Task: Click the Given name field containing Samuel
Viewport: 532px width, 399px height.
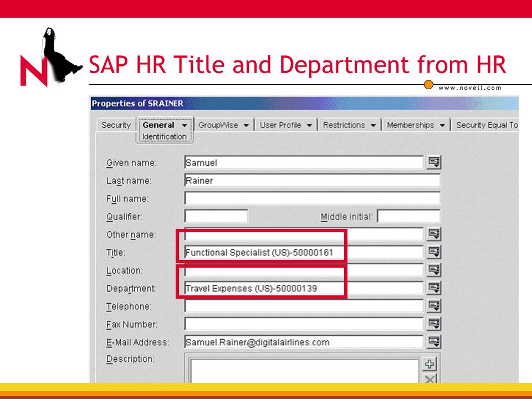Action: (x=304, y=162)
